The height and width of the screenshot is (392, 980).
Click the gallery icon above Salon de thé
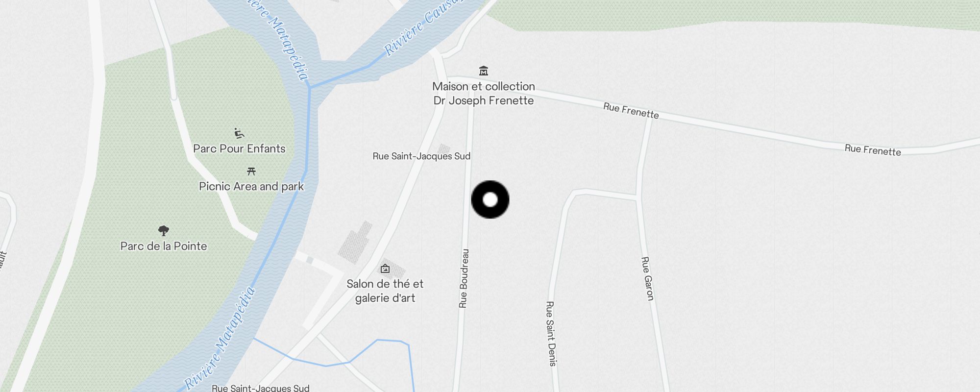tap(385, 269)
